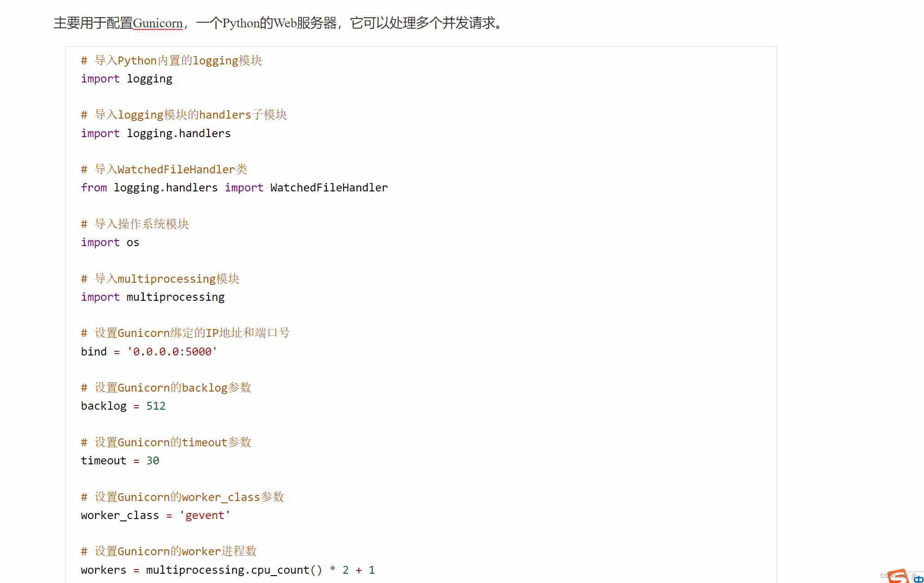Click the underlined word 'Gunicorn' in the intro sentence
924x583 pixels.
(x=158, y=23)
